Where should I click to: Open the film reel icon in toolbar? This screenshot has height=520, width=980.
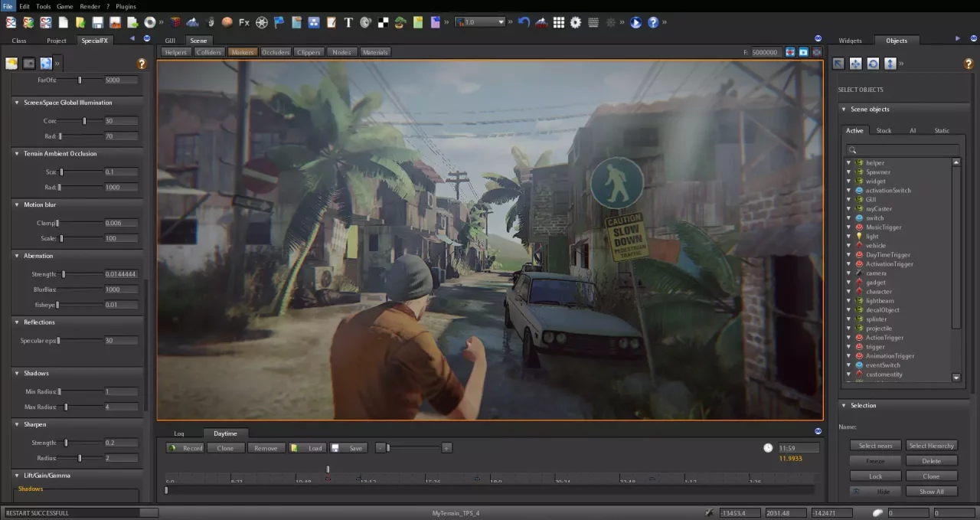262,22
